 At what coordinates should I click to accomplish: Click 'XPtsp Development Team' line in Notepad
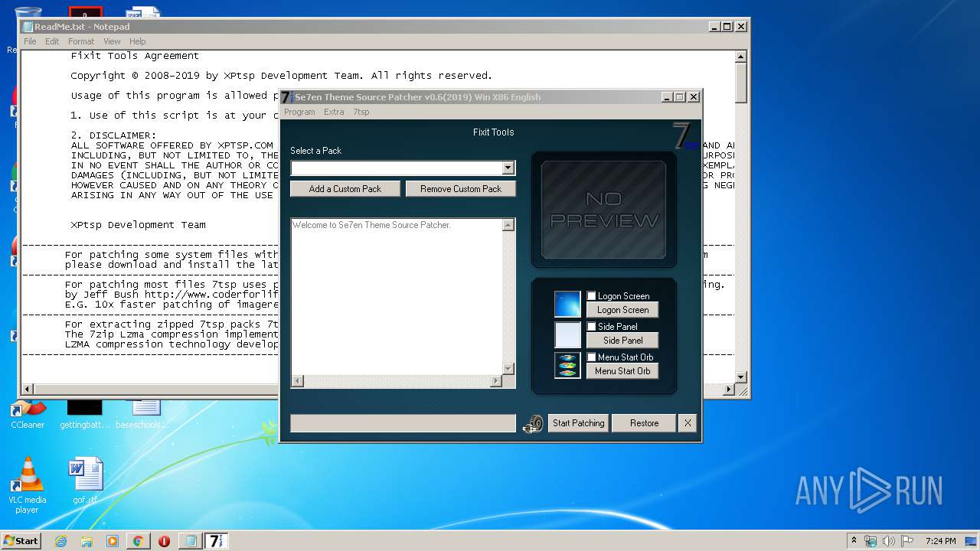click(139, 225)
